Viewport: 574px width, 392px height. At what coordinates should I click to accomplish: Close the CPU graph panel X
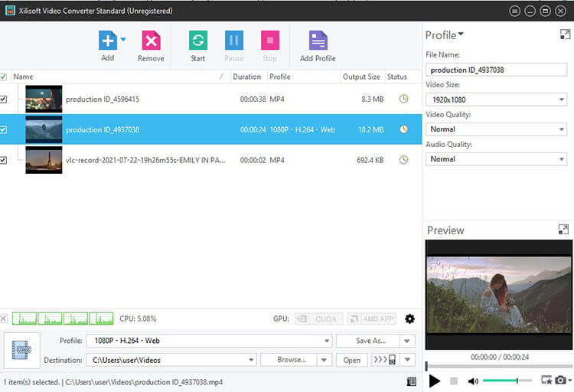point(3,318)
